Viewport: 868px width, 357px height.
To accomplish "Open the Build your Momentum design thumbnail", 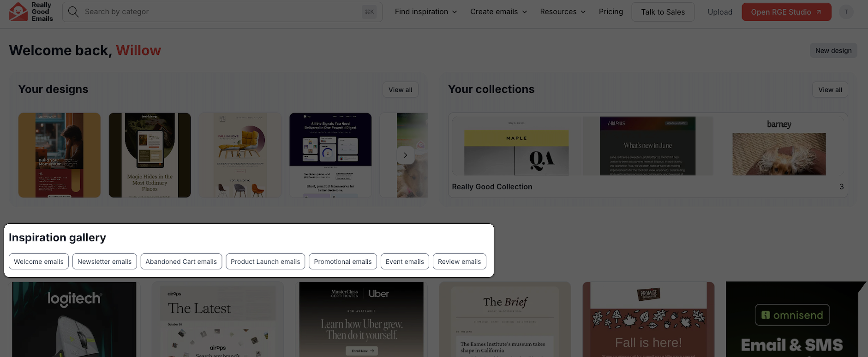I will [x=60, y=155].
